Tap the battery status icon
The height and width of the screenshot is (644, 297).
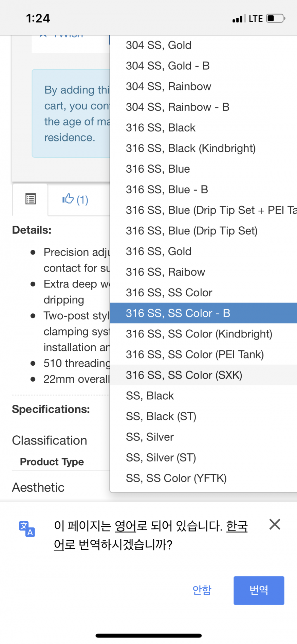point(276,18)
